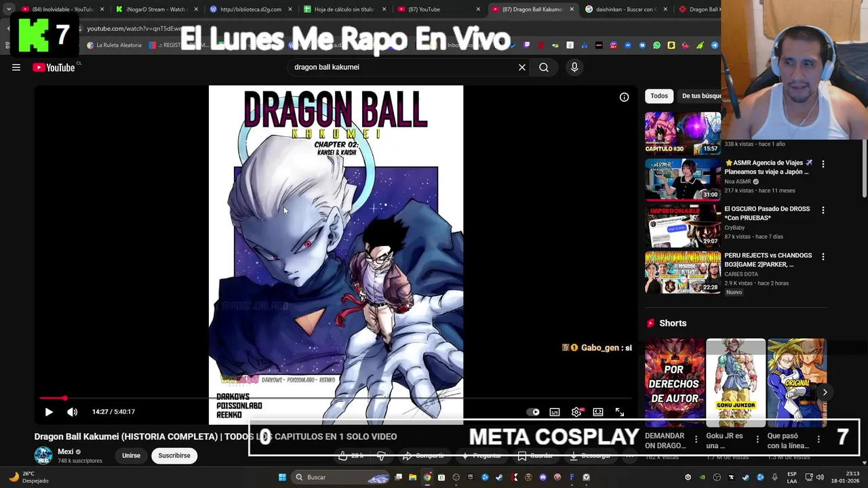Click the Suscribirse button

[x=174, y=455]
